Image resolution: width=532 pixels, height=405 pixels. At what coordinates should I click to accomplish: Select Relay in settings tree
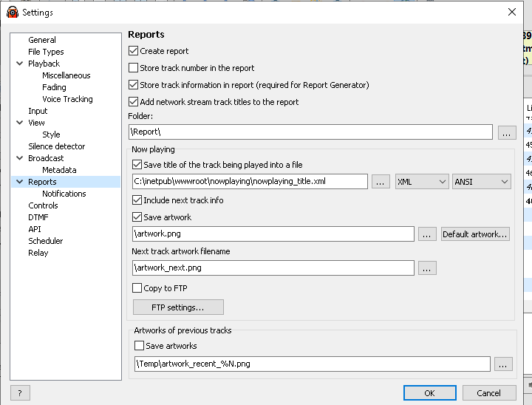38,253
